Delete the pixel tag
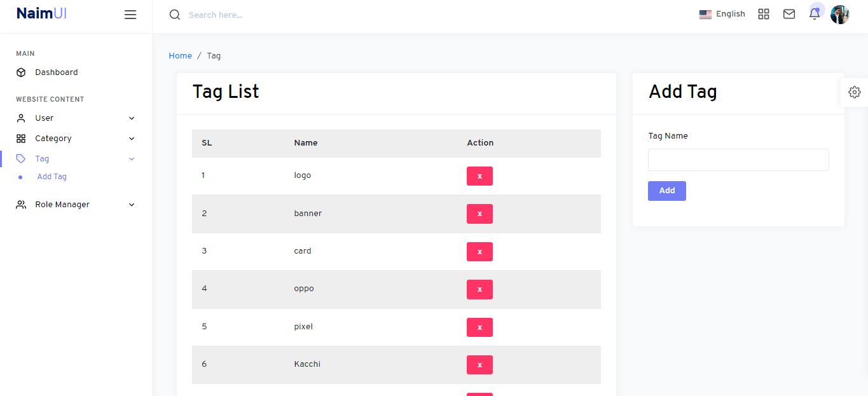This screenshot has width=868, height=396. coord(479,327)
